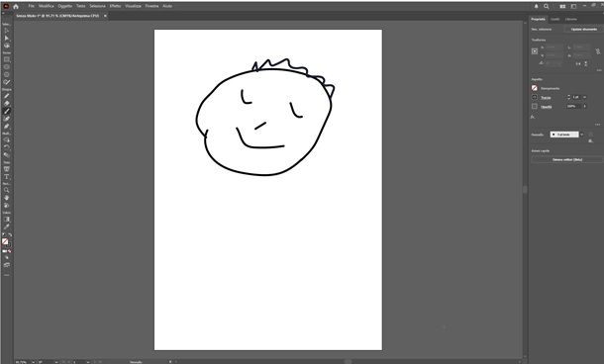Click the Genera vettori (Beta) button
The height and width of the screenshot is (364, 604).
567,159
